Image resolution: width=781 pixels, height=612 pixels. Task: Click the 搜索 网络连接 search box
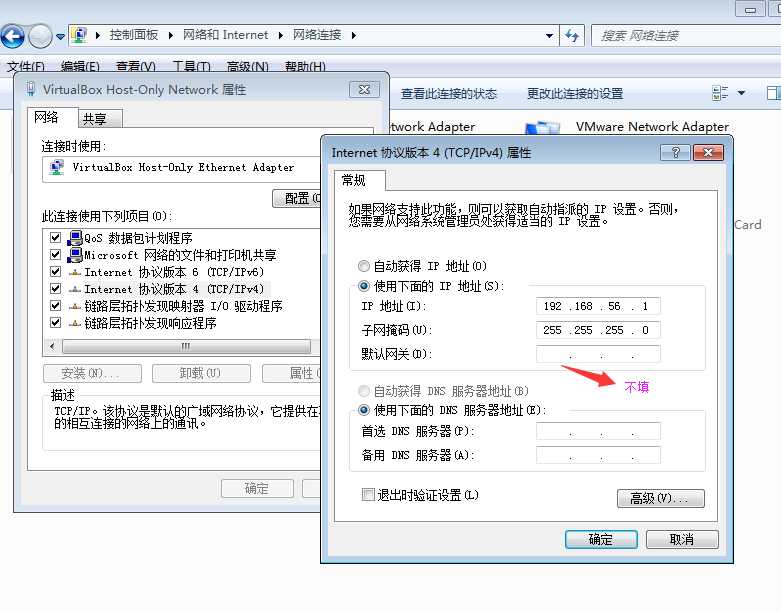pos(686,36)
